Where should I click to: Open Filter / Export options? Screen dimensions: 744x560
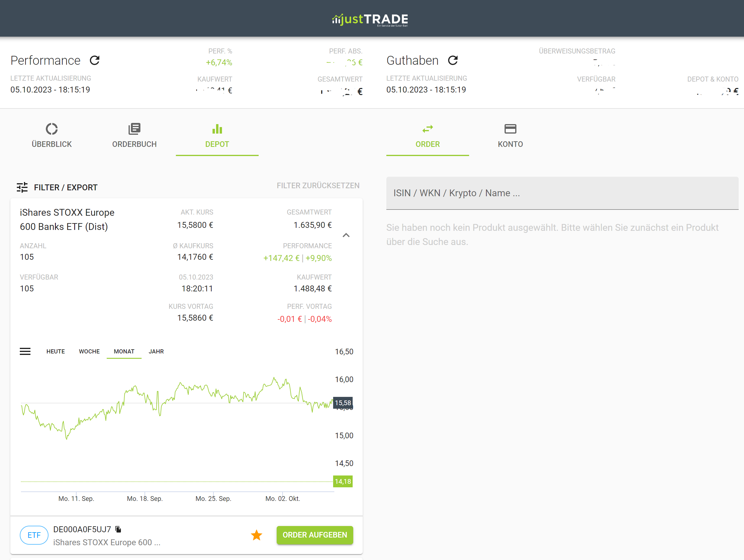[57, 187]
